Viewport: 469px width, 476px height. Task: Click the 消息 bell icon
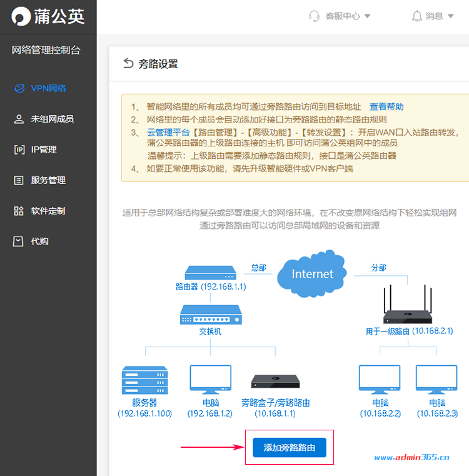coord(417,16)
